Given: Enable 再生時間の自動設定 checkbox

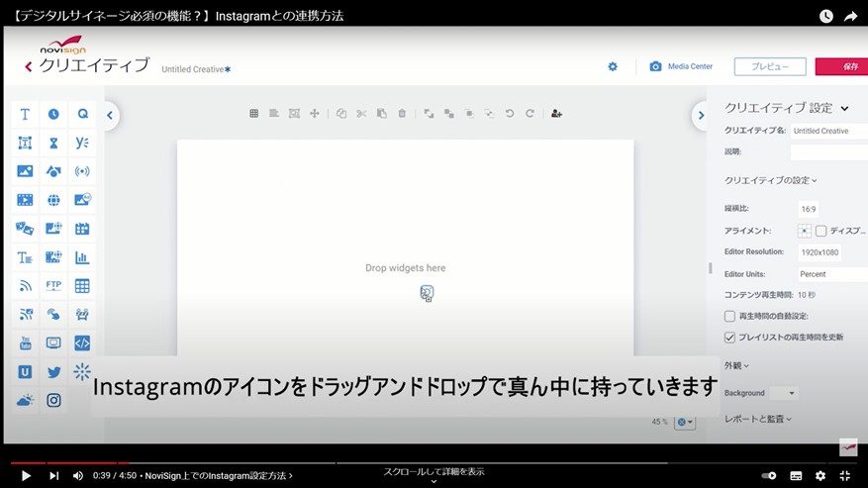Looking at the screenshot, I should click(x=729, y=317).
